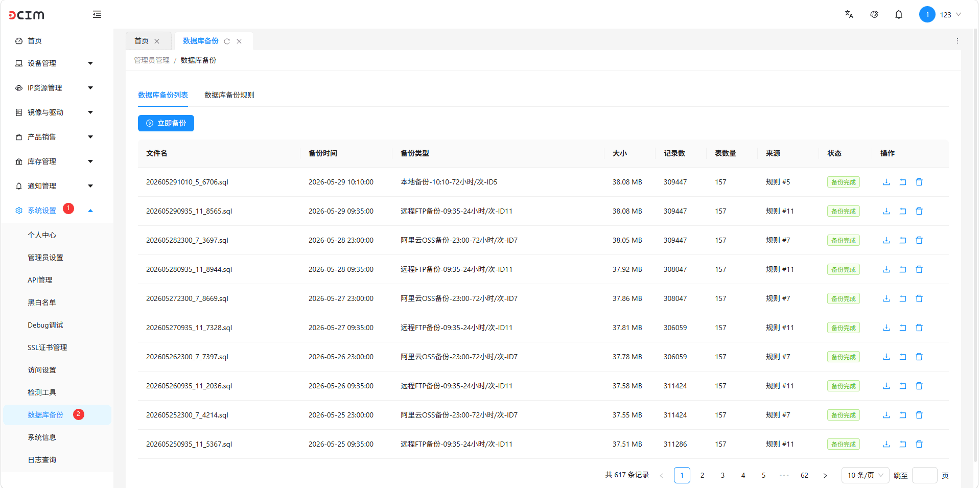Delete backup 202605250935_11_5367.sql
The height and width of the screenshot is (488, 980).
[x=919, y=444]
